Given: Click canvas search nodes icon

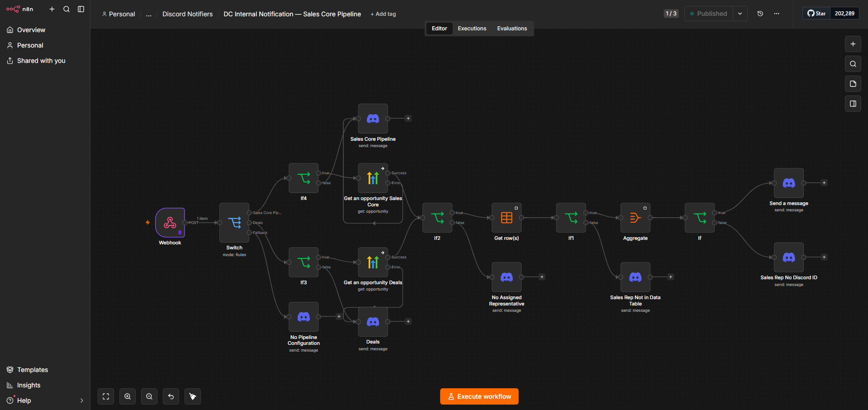Looking at the screenshot, I should (x=853, y=64).
